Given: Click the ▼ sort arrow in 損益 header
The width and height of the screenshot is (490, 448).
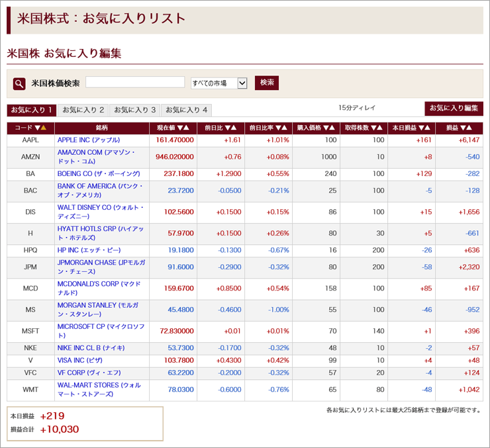Looking at the screenshot, I should click(x=463, y=128).
